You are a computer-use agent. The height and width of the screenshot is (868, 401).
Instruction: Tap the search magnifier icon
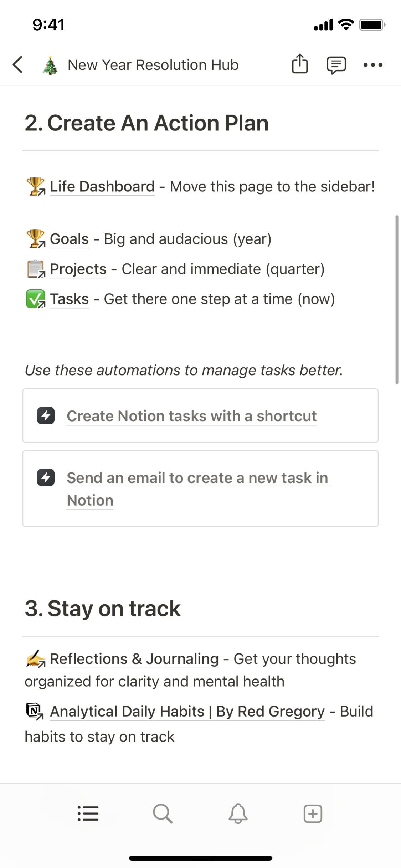coord(163,813)
